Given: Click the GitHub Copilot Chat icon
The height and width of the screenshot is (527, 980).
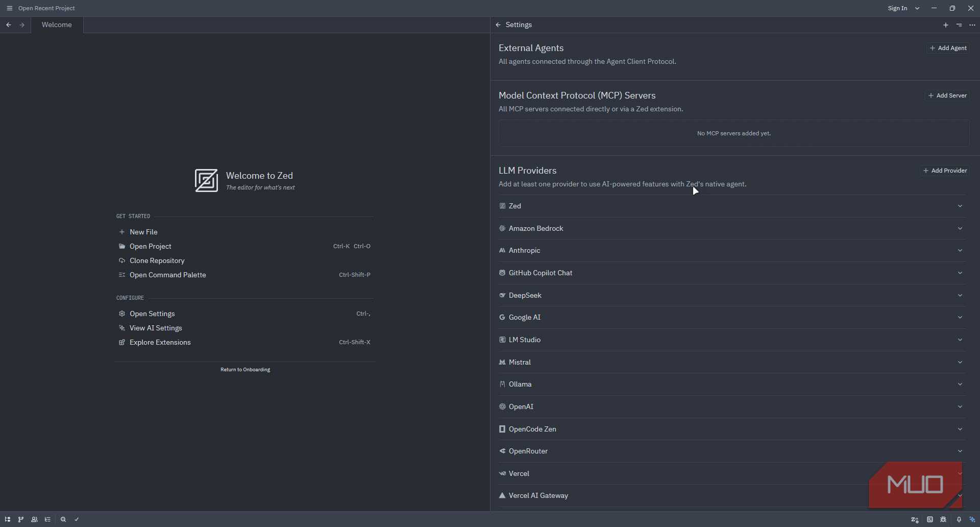Looking at the screenshot, I should pos(502,273).
